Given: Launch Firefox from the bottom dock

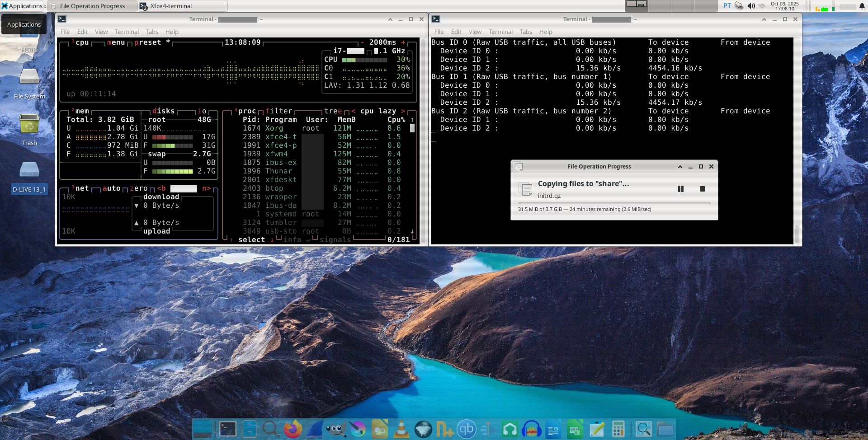Looking at the screenshot, I should (292, 429).
